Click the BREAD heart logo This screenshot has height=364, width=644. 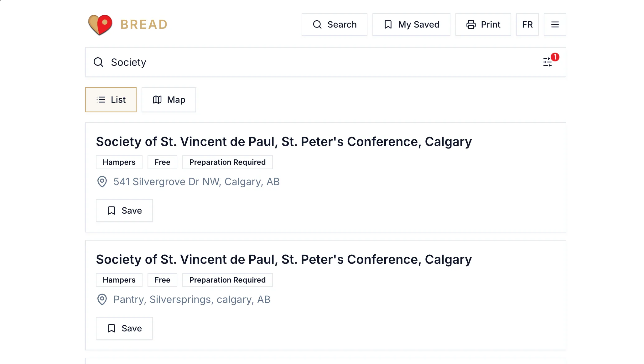click(100, 24)
